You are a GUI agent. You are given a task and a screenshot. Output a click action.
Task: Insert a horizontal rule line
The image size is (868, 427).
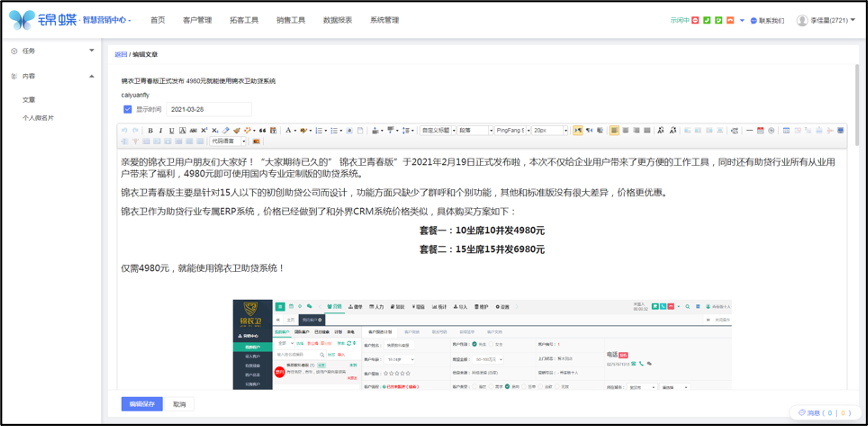tap(750, 130)
